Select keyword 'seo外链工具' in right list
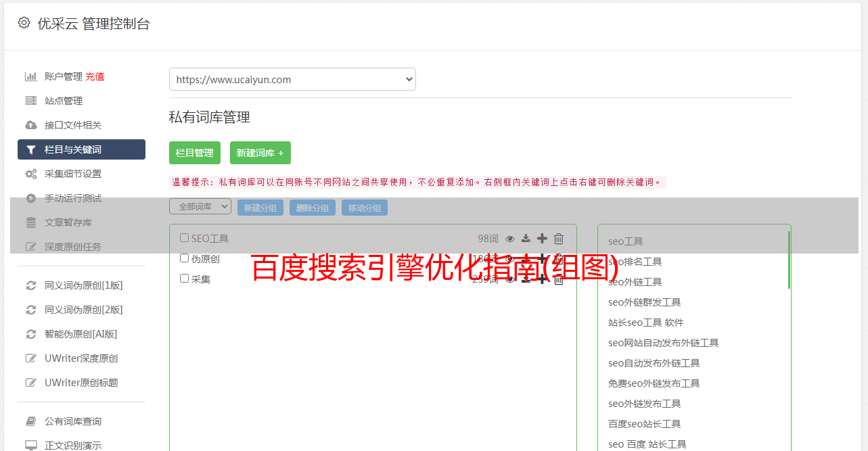Viewport: 868px width, 451px height. point(635,282)
